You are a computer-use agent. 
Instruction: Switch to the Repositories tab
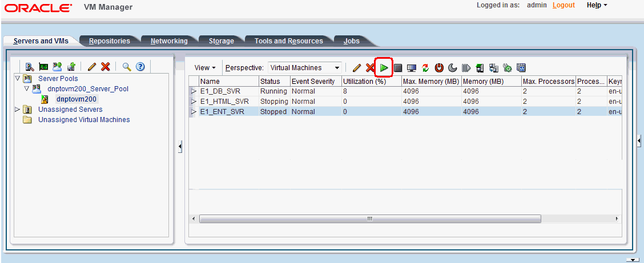110,41
